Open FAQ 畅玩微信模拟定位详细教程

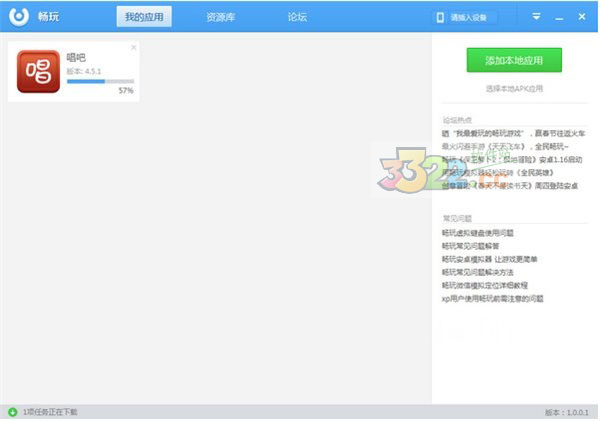pyautogui.click(x=485, y=286)
